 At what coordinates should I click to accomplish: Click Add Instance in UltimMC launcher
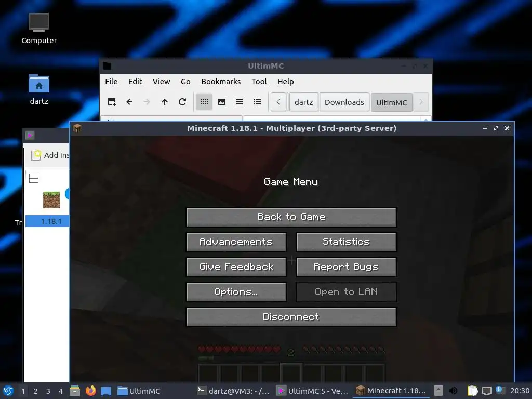(50, 155)
